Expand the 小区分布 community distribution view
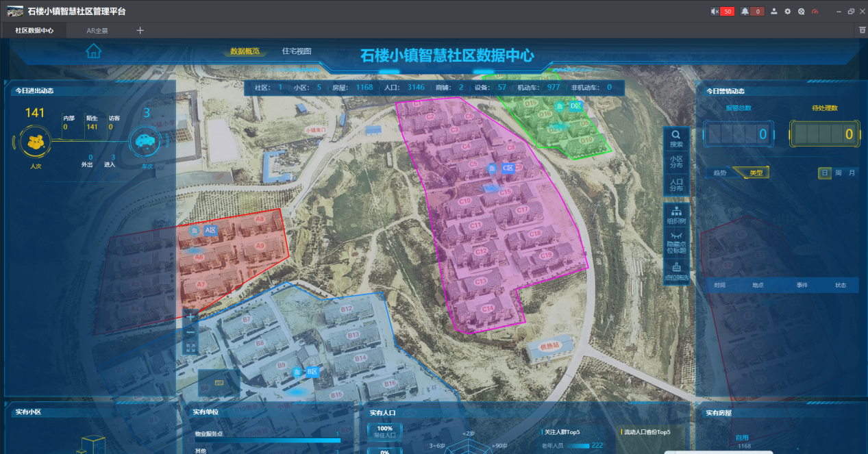 point(676,162)
